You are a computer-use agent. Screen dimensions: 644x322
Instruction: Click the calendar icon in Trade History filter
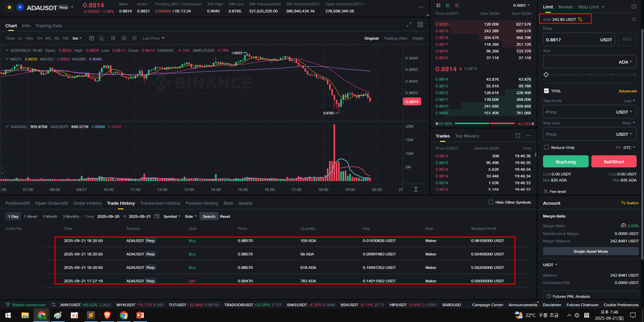(157, 216)
